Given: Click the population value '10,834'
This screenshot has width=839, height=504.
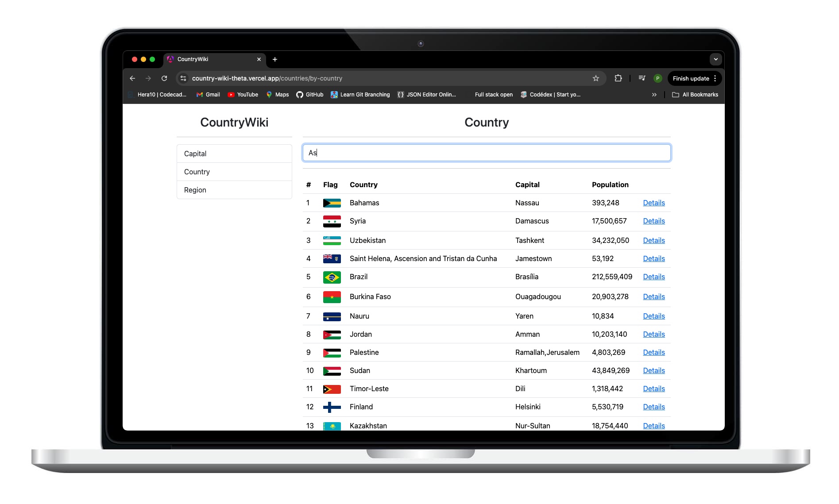Looking at the screenshot, I should pos(603,316).
